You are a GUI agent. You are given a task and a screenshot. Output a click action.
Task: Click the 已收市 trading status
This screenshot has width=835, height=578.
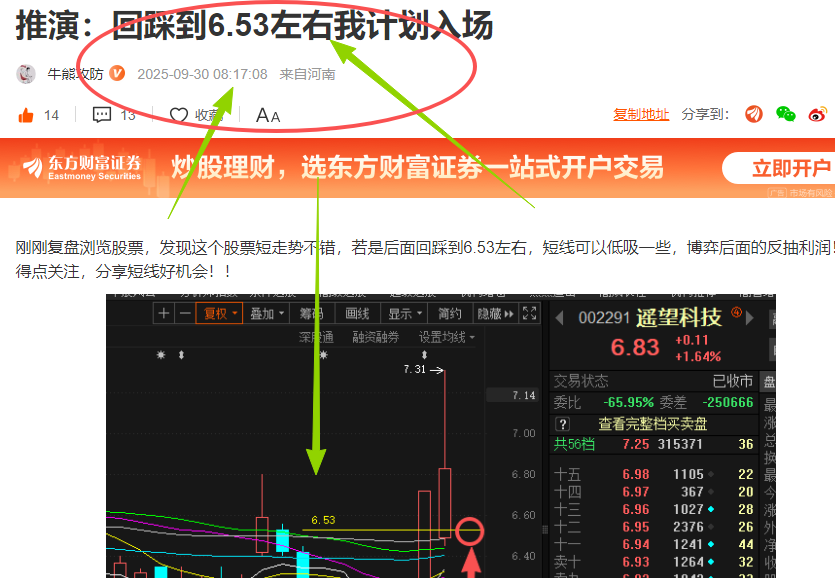tap(733, 381)
